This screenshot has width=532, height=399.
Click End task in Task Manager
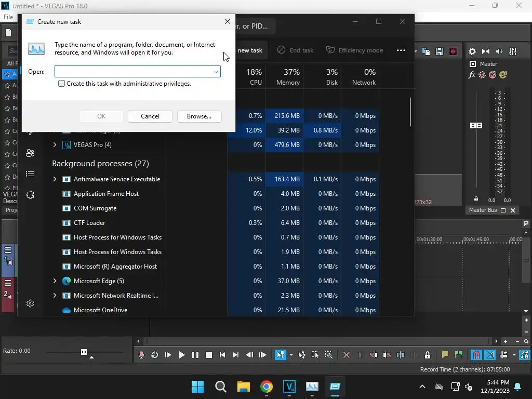click(x=295, y=50)
